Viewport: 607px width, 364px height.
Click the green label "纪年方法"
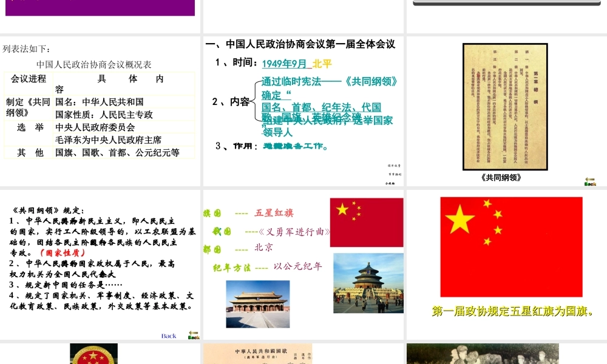click(232, 268)
